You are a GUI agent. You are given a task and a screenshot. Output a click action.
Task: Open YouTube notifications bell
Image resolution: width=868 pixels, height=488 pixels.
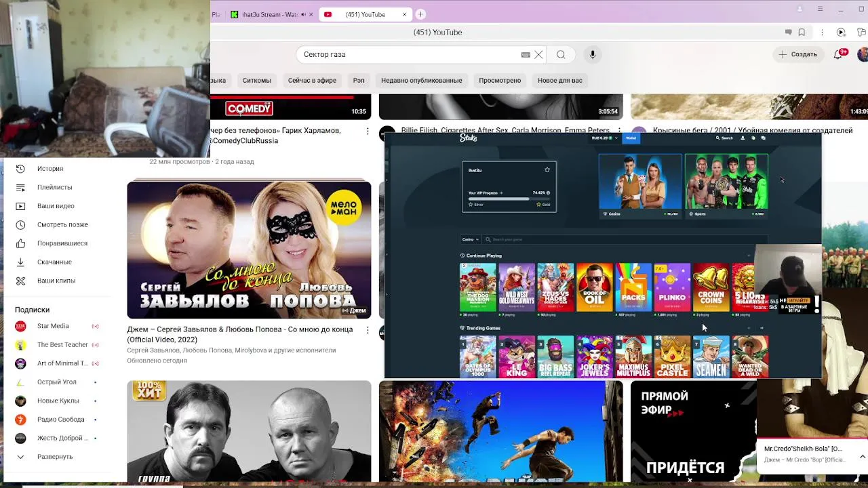pyautogui.click(x=839, y=54)
